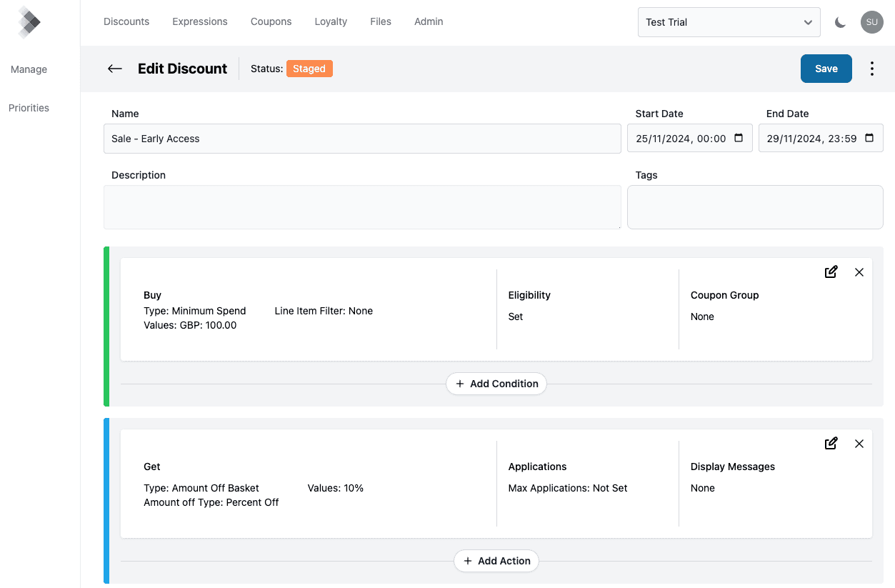895x588 pixels.
Task: Open the End Date calendar picker
Action: click(871, 138)
